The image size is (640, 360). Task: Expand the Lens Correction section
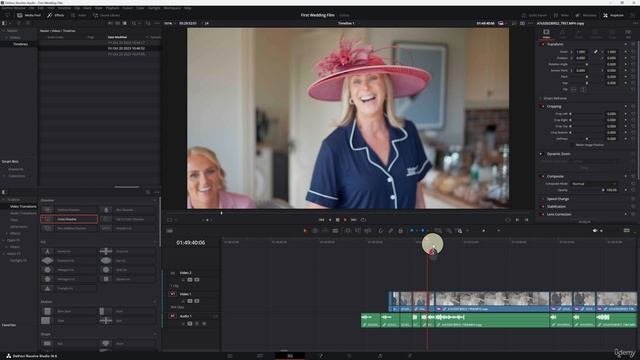click(x=558, y=214)
